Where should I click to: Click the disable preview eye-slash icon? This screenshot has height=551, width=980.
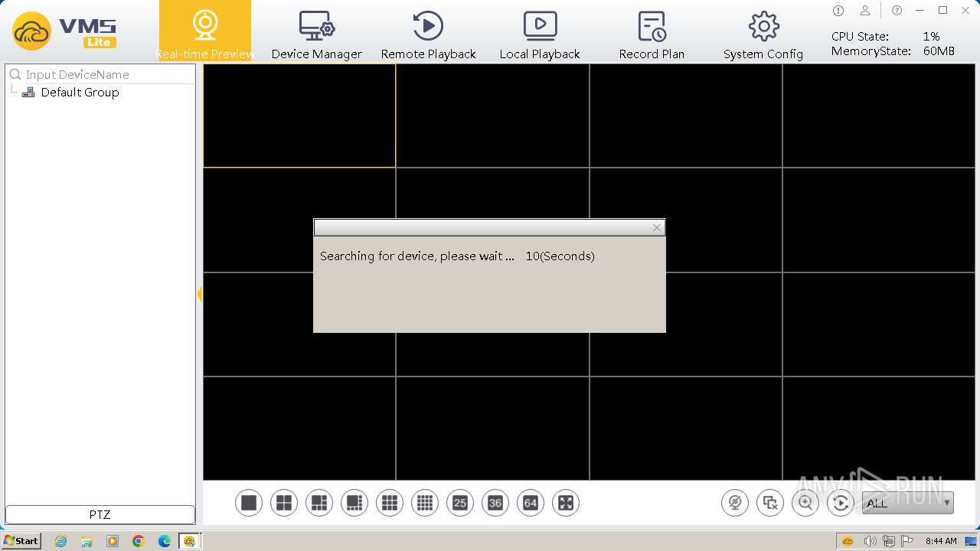click(735, 503)
